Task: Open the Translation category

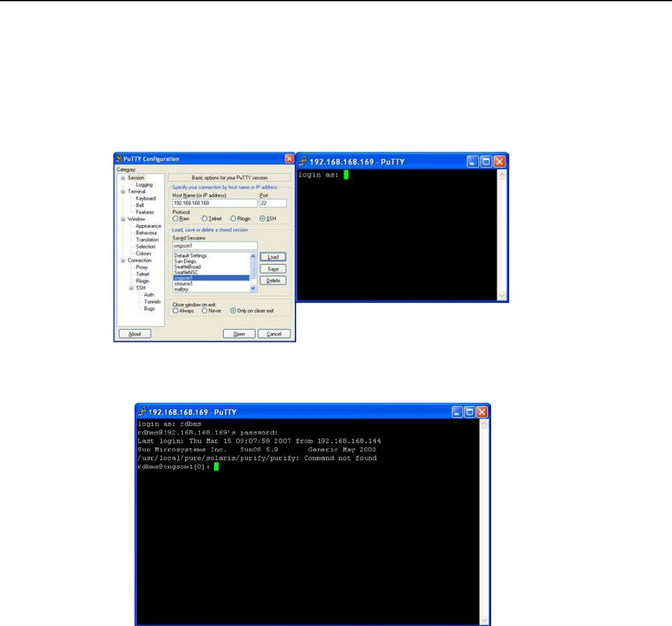Action: [x=147, y=239]
